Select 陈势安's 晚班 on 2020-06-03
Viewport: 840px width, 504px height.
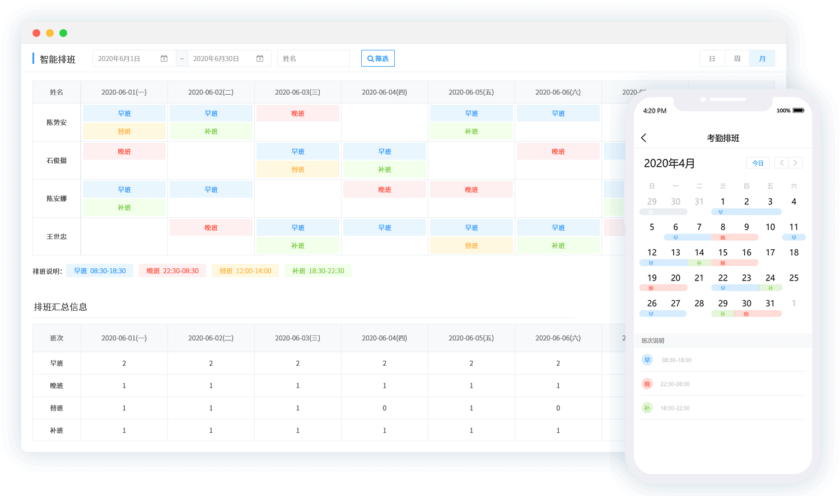pos(298,114)
